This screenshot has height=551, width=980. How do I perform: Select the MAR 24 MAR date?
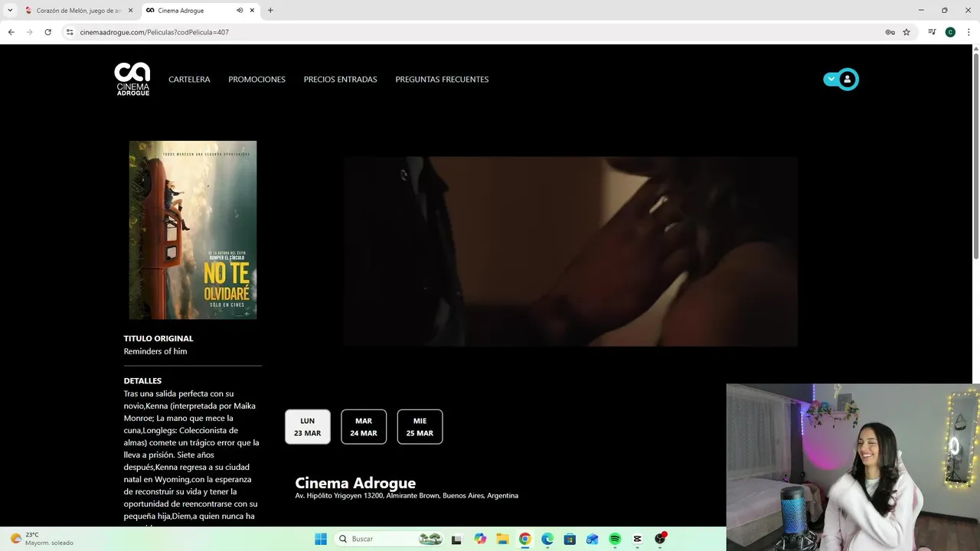[364, 427]
